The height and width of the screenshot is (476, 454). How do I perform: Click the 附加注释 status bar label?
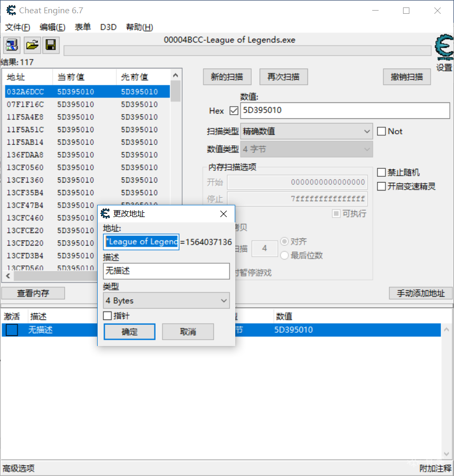[x=435, y=469]
